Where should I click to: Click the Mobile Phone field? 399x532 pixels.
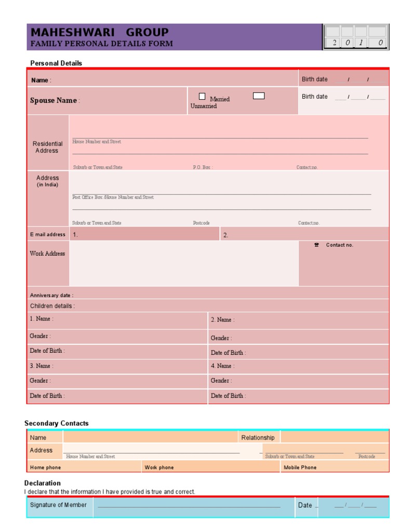pyautogui.click(x=335, y=467)
